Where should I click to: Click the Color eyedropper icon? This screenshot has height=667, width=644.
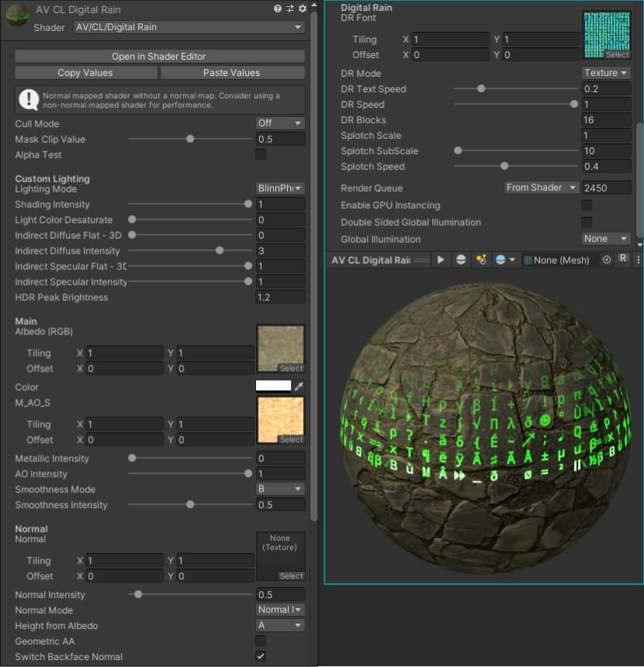click(299, 386)
